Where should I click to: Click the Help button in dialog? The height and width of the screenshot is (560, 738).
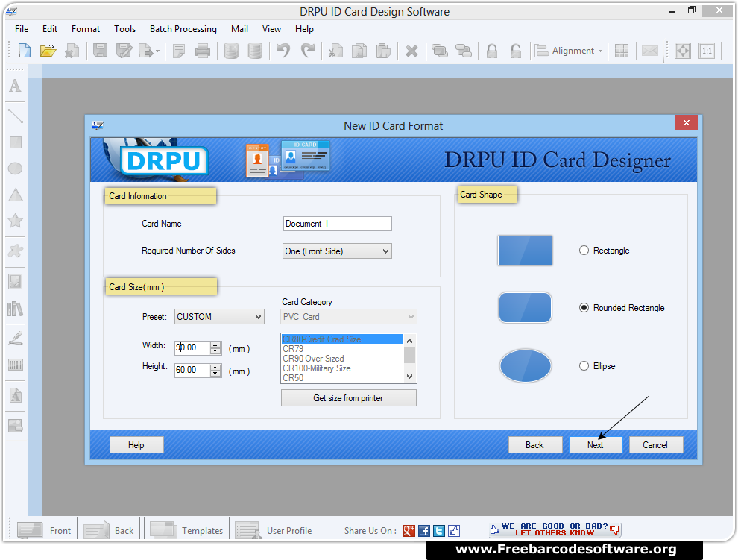[136, 445]
